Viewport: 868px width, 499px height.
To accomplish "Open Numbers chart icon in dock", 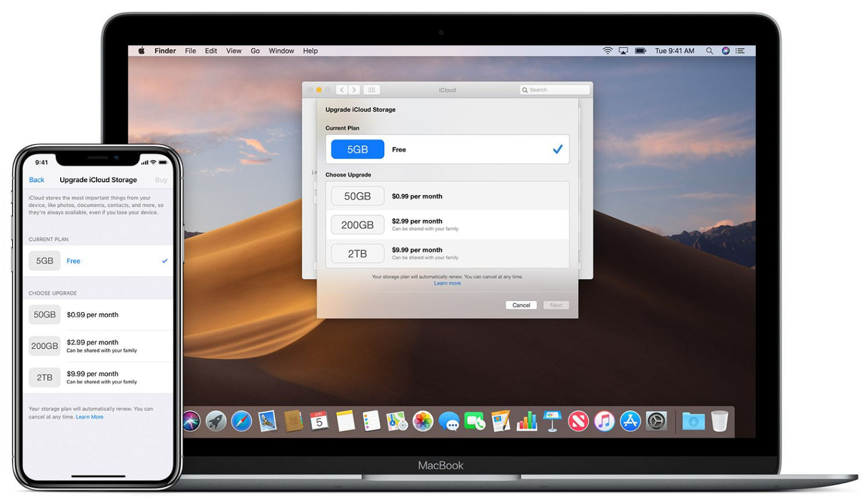I will (527, 421).
